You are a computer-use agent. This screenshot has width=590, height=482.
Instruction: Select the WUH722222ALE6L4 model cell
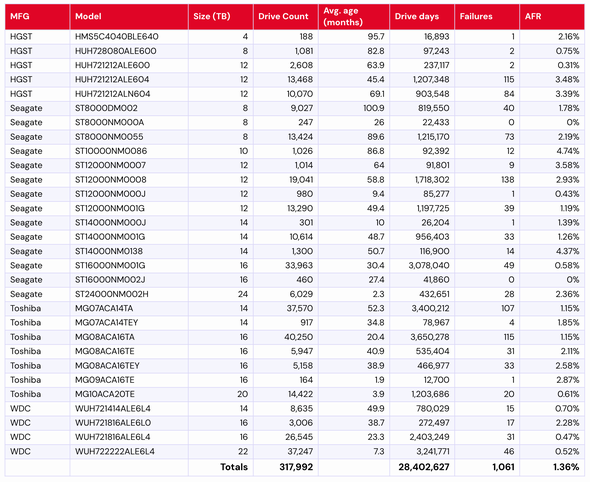pyautogui.click(x=129, y=452)
